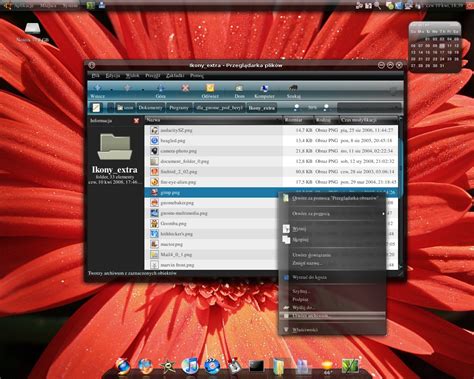The width and height of the screenshot is (474, 379).
Task: Click the greyed forward arrow in toolbar
Action: click(x=127, y=88)
